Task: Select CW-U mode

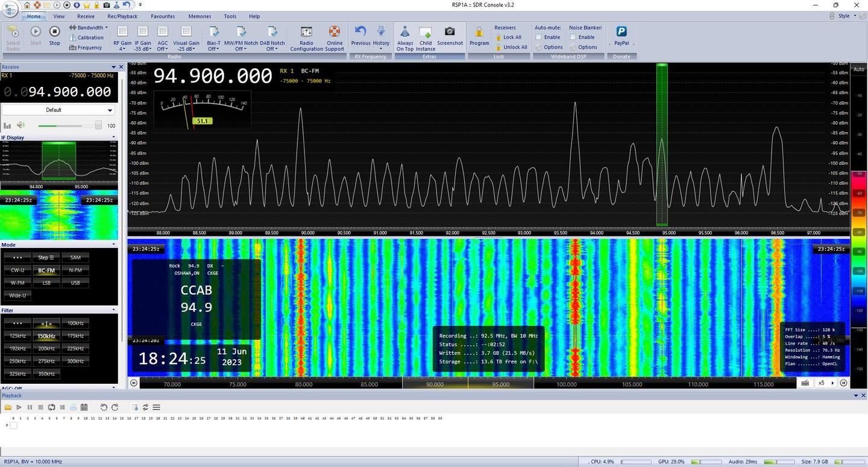Action: (x=17, y=270)
